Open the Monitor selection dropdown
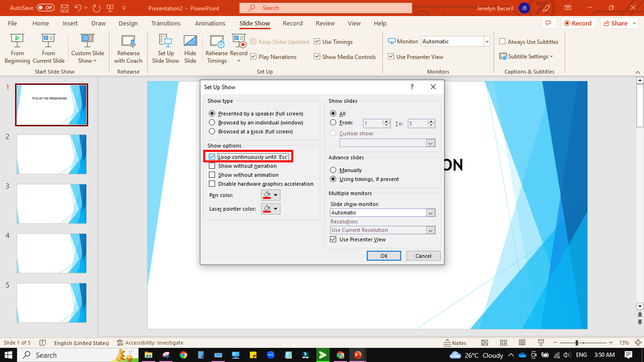The height and width of the screenshot is (362, 644). point(486,41)
